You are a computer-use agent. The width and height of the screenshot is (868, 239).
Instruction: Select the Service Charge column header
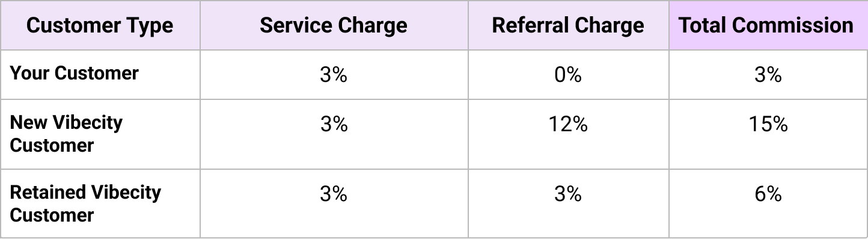[334, 25]
